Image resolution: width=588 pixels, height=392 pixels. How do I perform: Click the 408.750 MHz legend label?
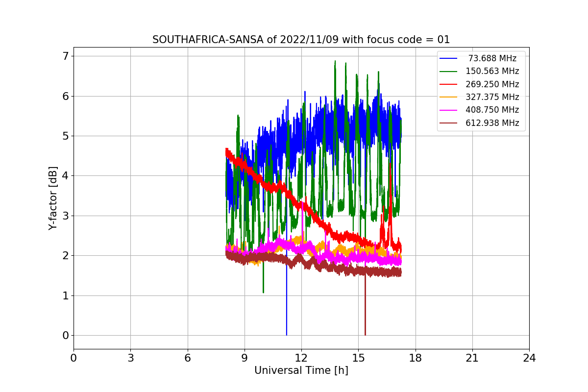click(492, 110)
